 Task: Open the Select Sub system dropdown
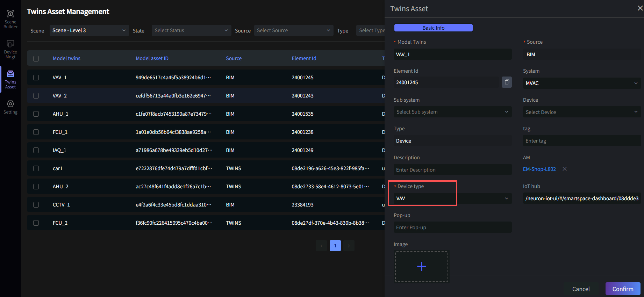[x=452, y=112]
